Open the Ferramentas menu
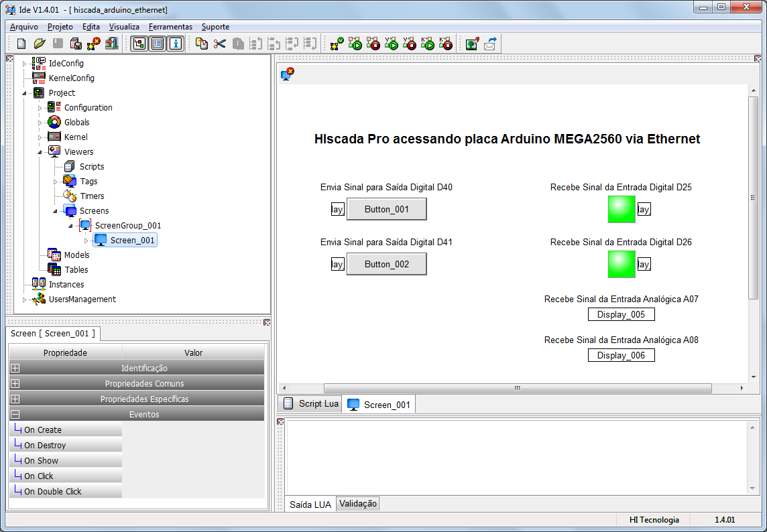This screenshot has width=767, height=532. (170, 27)
